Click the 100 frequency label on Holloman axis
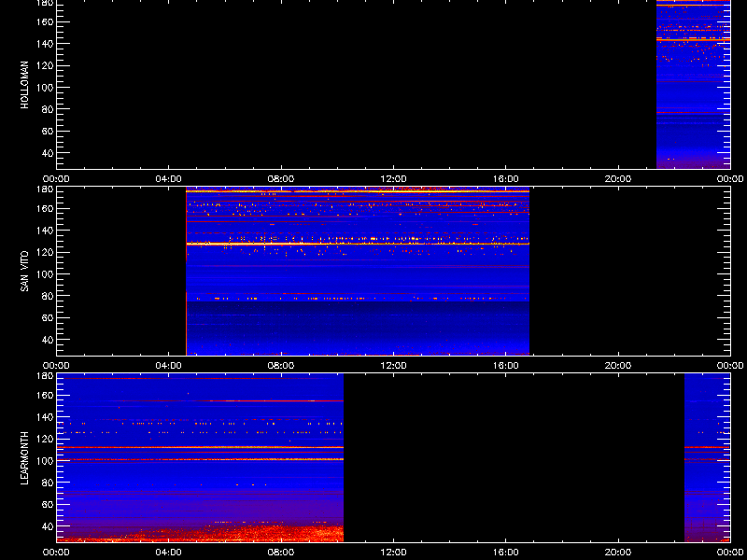 coord(46,87)
